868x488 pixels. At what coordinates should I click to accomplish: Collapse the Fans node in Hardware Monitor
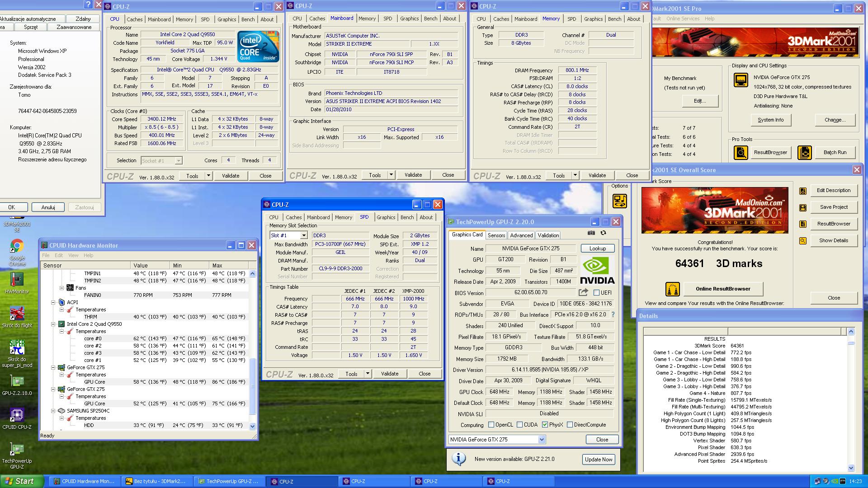pos(62,288)
